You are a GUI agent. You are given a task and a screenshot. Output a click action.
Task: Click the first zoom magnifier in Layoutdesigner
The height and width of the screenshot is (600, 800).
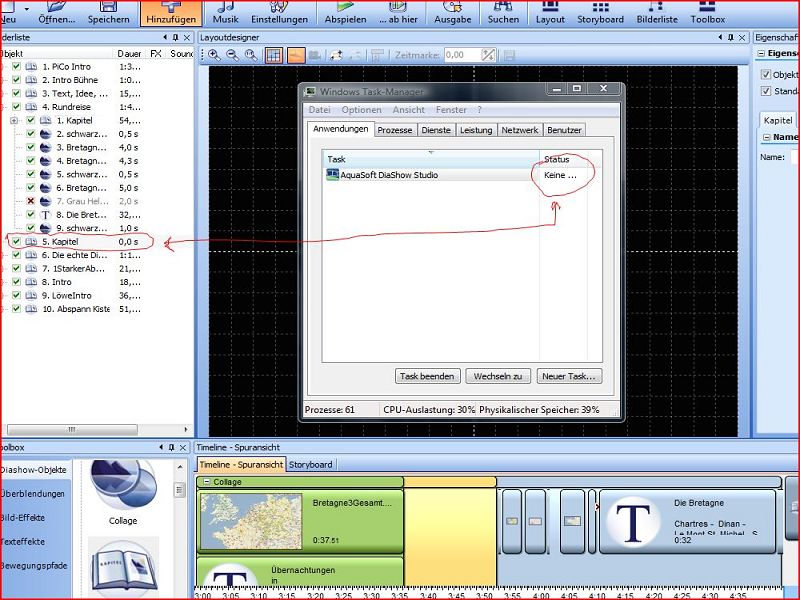click(214, 55)
